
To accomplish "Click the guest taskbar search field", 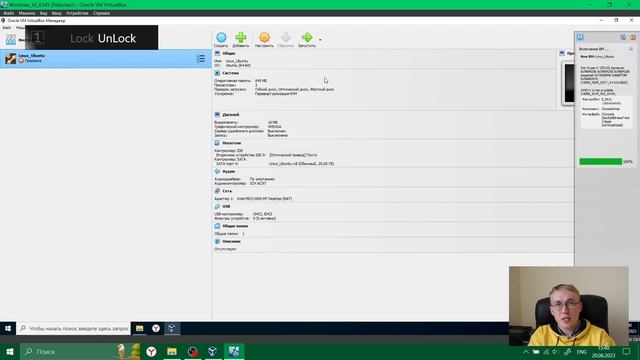I will coord(73,328).
